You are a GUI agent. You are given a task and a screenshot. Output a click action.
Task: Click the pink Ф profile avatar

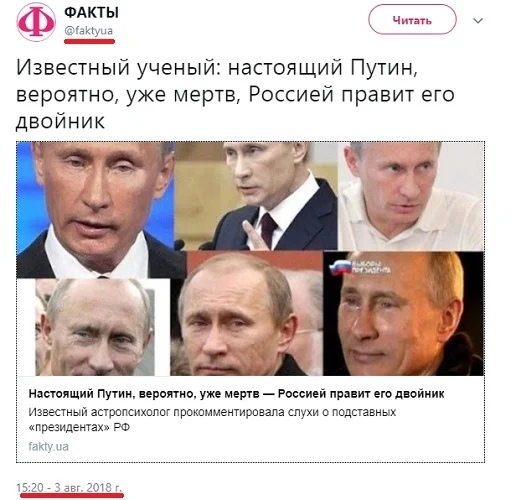tap(36, 22)
